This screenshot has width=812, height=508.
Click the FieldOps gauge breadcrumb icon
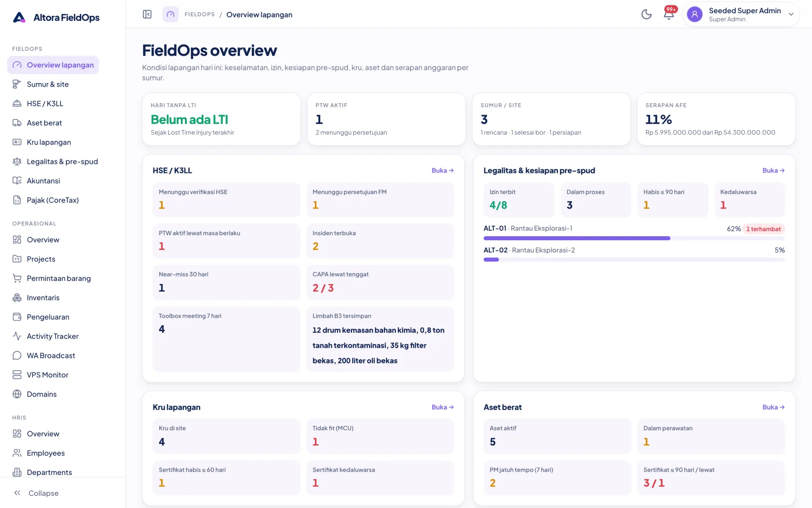point(171,14)
